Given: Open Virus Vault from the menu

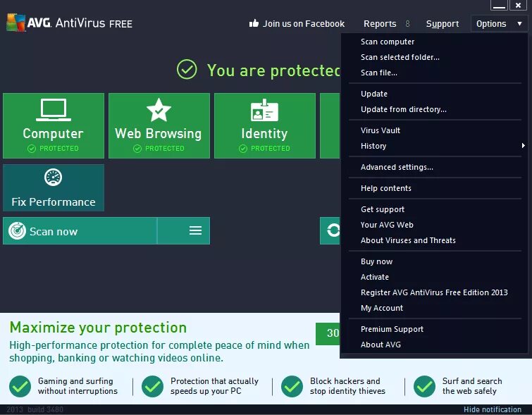Looking at the screenshot, I should (x=381, y=130).
